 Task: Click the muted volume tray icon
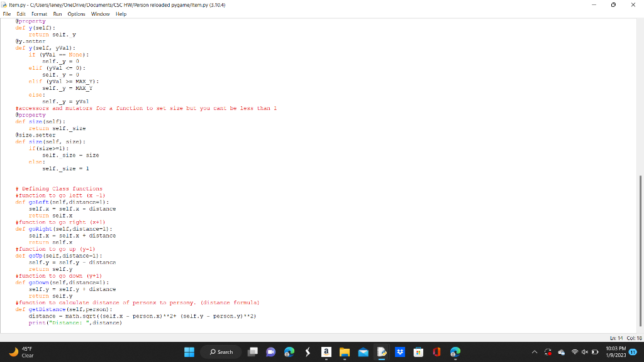584,352
